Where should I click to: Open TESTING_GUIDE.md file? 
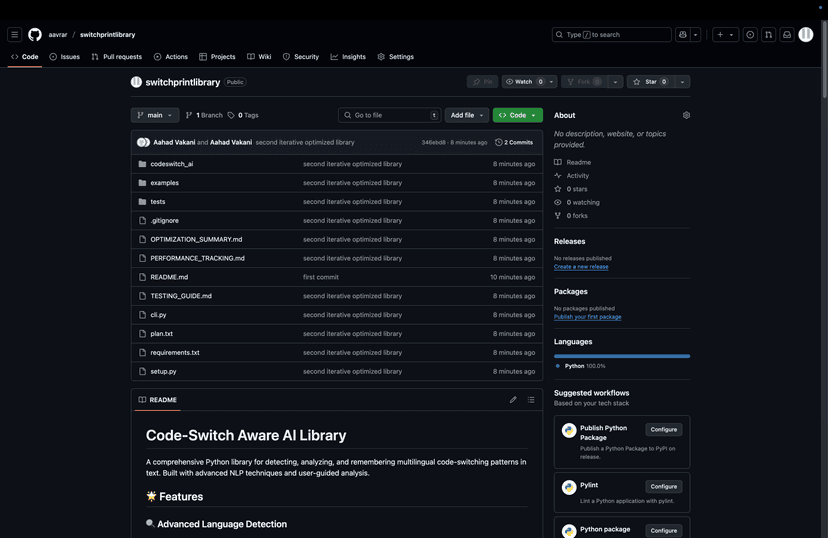(x=181, y=296)
